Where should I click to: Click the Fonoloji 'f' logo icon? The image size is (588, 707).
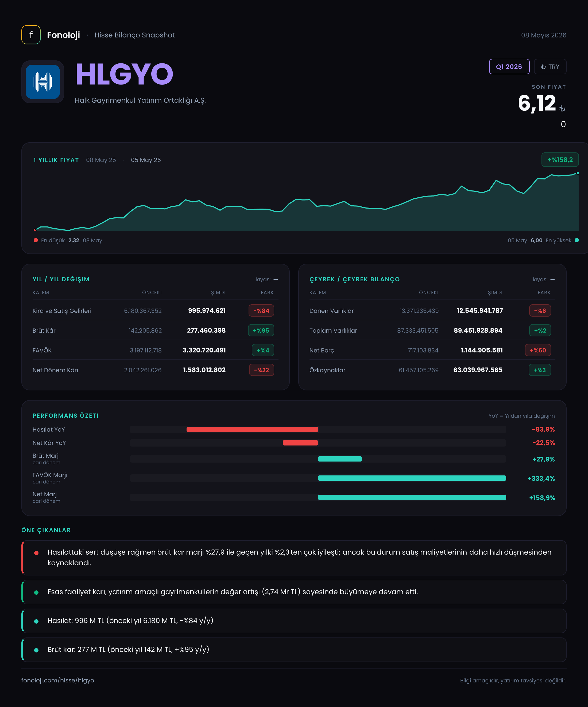(31, 35)
